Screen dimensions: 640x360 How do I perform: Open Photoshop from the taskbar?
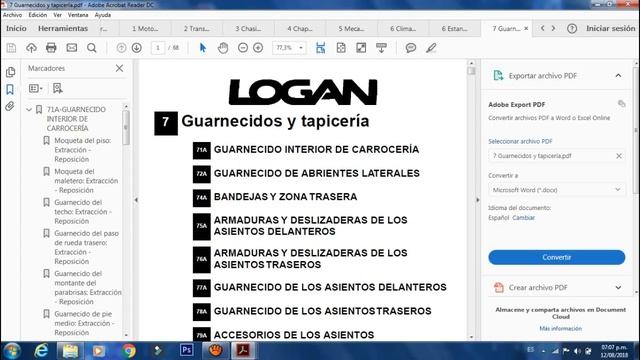[187, 350]
